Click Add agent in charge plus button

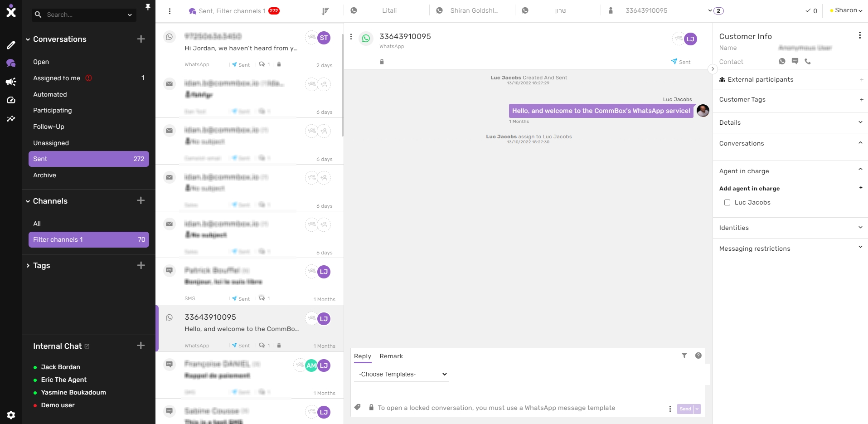pos(861,188)
